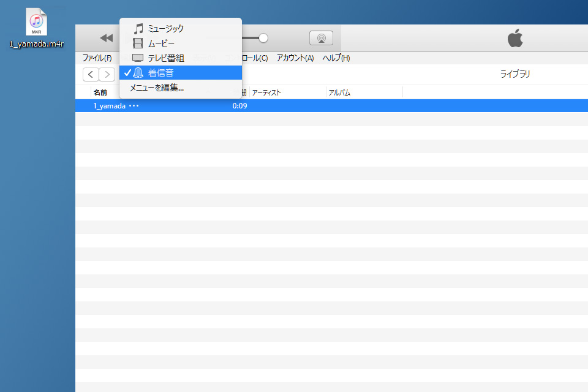The image size is (588, 392).
Task: Choose the checked 着信音 menu entry
Action: pyautogui.click(x=180, y=73)
